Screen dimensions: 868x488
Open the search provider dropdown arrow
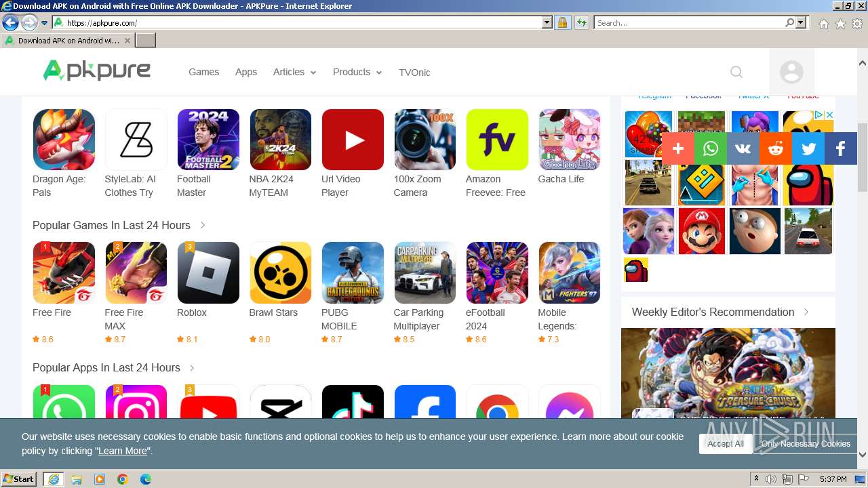point(802,22)
